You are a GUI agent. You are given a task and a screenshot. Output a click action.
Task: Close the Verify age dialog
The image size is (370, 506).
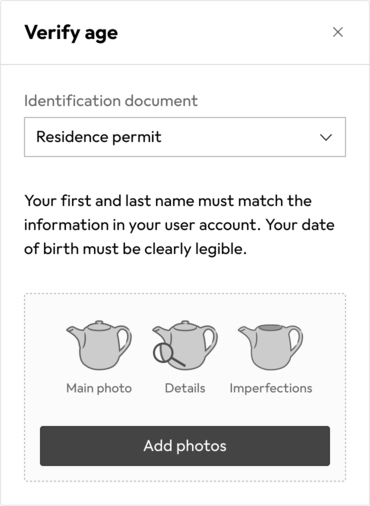point(338,32)
